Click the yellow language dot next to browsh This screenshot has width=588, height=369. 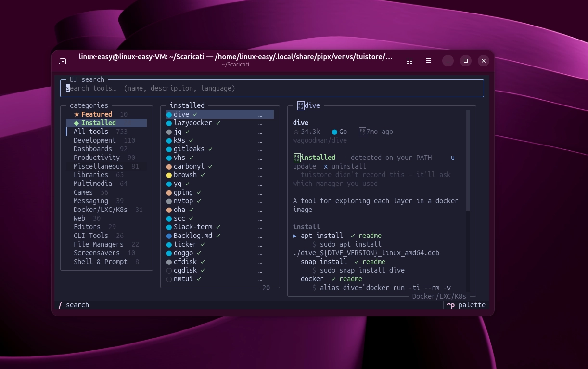pyautogui.click(x=169, y=175)
